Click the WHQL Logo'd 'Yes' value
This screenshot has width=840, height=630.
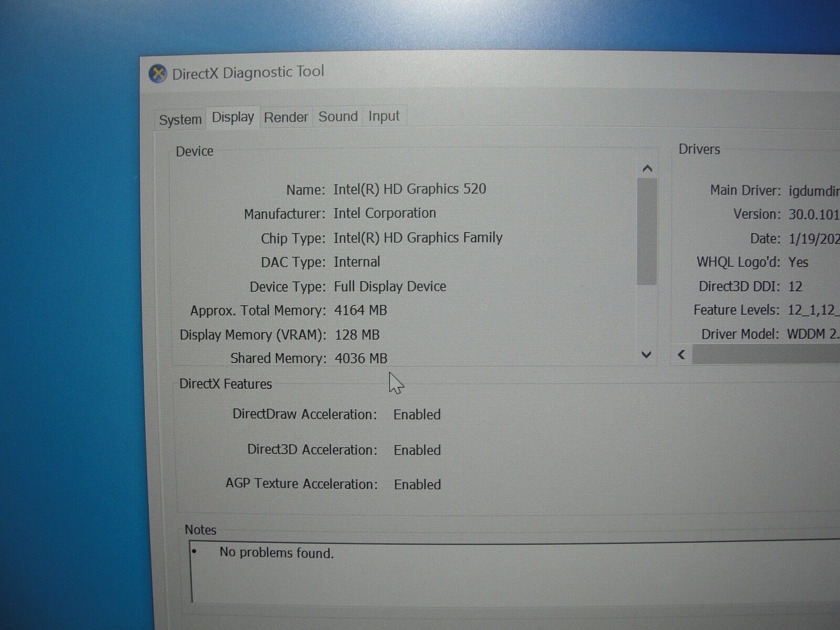pos(798,262)
